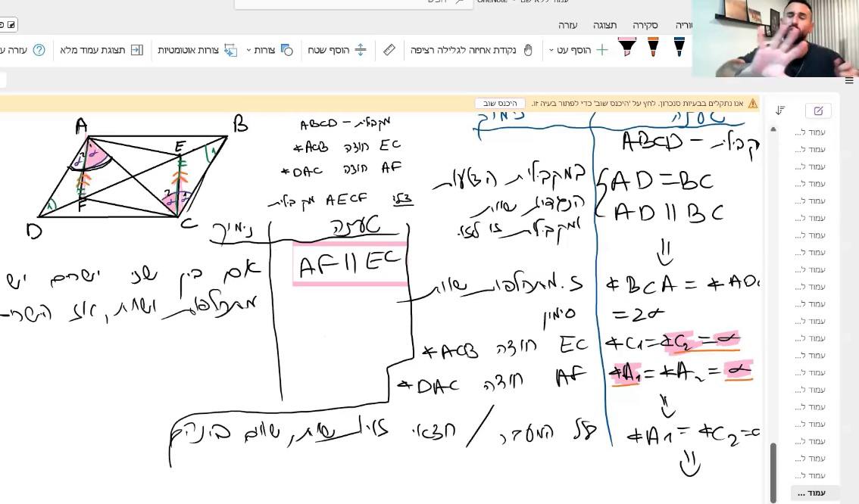Toggle תצוגת עמוד מלא full page view

102,51
